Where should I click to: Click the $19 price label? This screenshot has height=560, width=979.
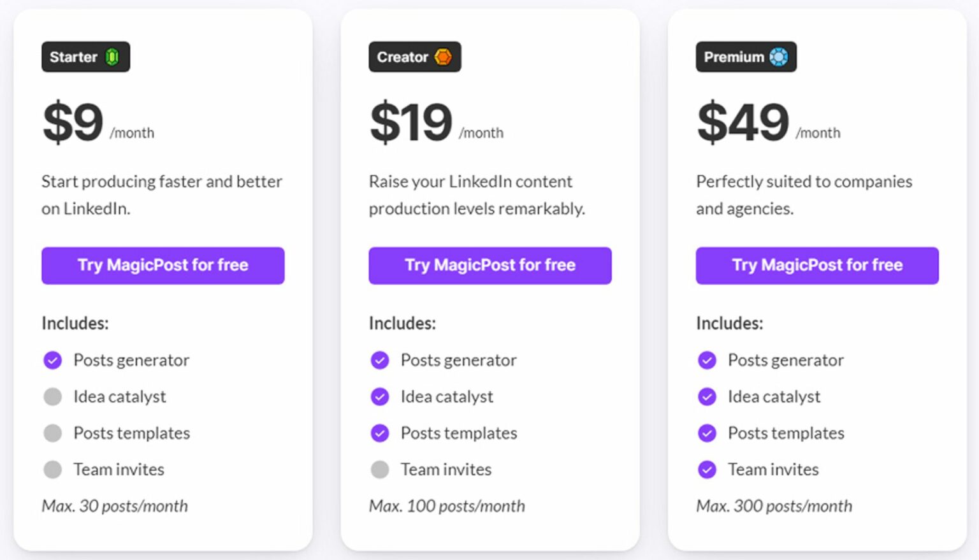(410, 121)
